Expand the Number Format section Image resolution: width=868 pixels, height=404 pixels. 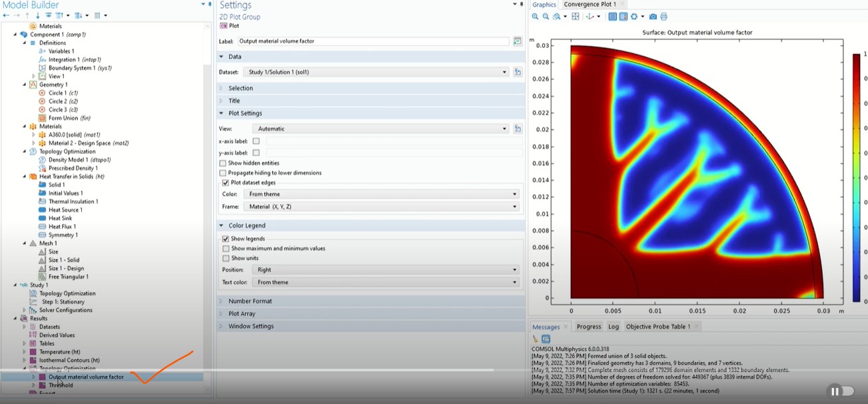click(250, 301)
